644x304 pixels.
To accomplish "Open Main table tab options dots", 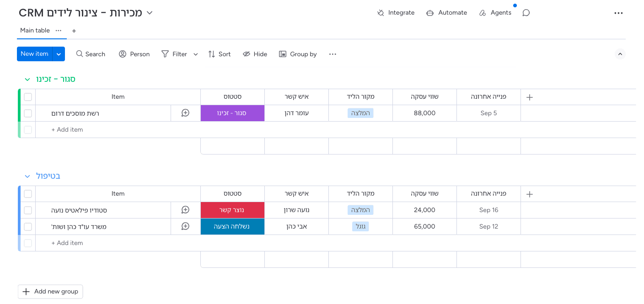I will click(x=59, y=30).
